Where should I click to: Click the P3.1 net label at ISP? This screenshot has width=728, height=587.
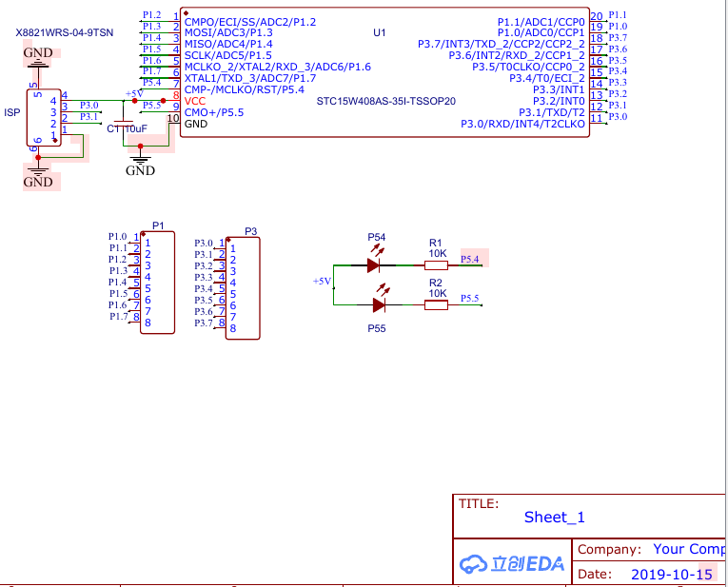click(x=89, y=116)
